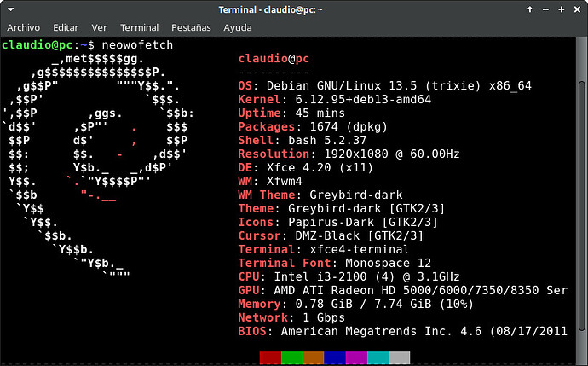Open the Ver menu
Image resolution: width=588 pixels, height=366 pixels.
99,27
